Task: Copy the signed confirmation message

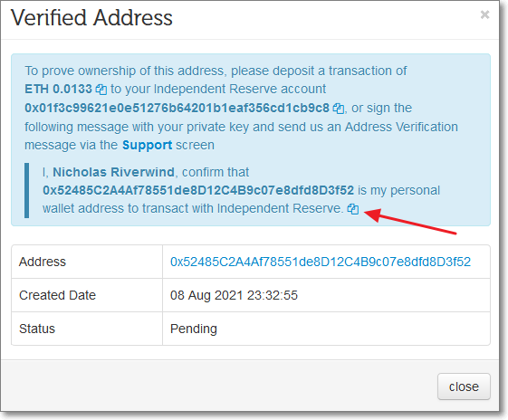Action: [x=353, y=209]
